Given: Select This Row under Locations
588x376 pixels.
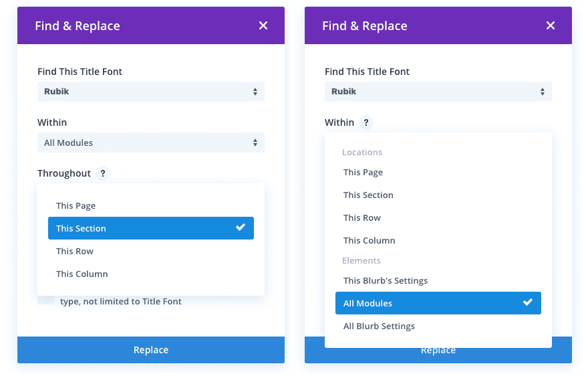Looking at the screenshot, I should (x=362, y=217).
